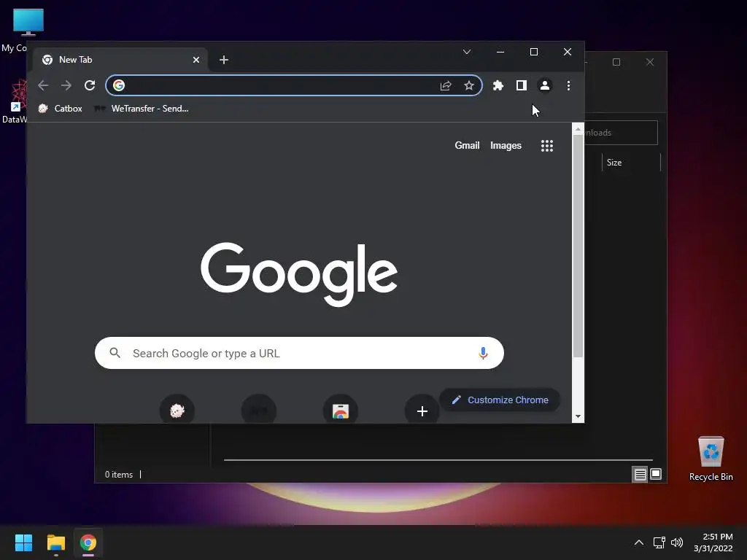The height and width of the screenshot is (560, 747).
Task: Open the clock and date in taskbar
Action: click(713, 542)
